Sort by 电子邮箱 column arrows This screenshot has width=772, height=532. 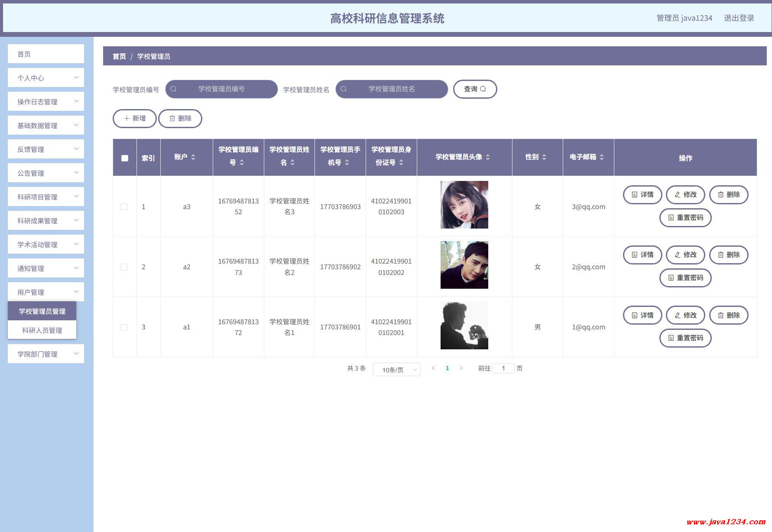pyautogui.click(x=602, y=157)
